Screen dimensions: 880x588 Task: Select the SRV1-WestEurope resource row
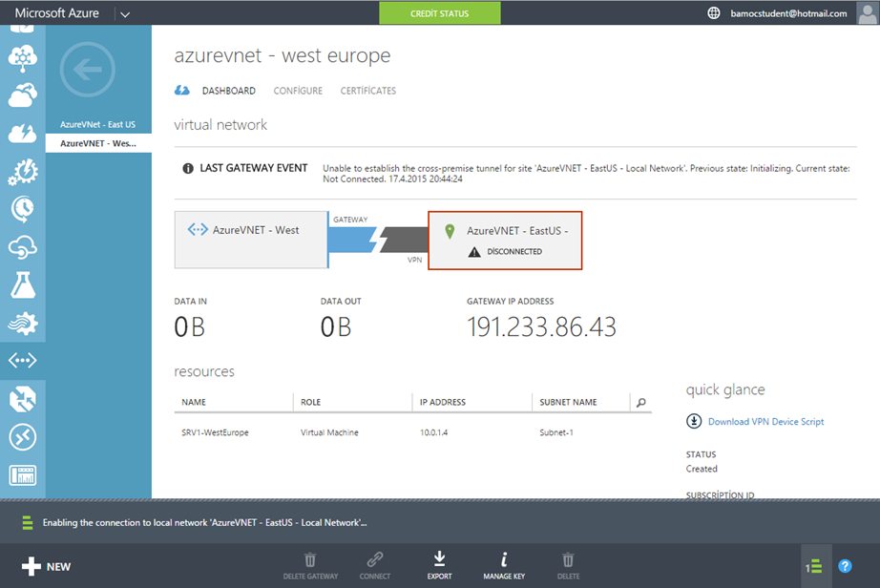(x=413, y=432)
